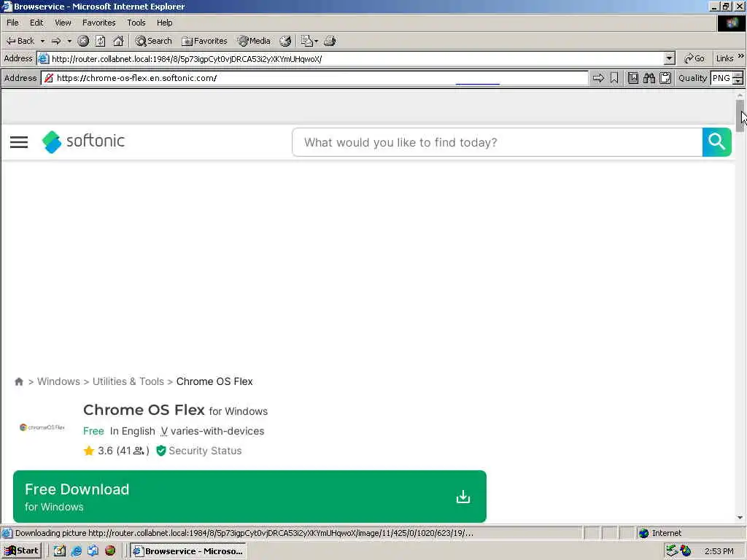The image size is (747, 560).
Task: Click the page scrollbar down arrow
Action: point(740,518)
